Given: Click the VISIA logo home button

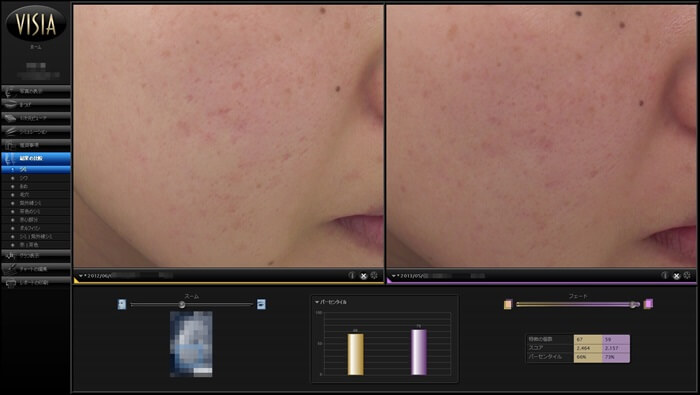Looking at the screenshot, I should tap(36, 24).
